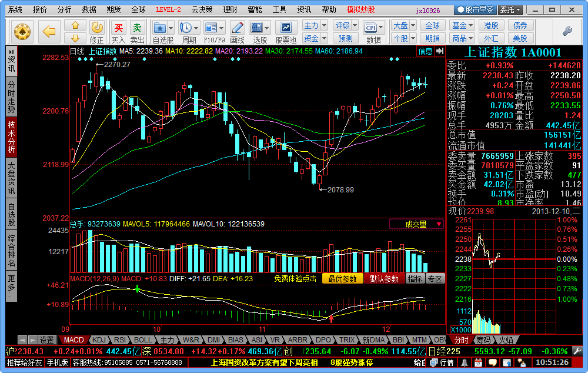
Task: Click the alarm bell icon in status bar
Action: (465, 363)
